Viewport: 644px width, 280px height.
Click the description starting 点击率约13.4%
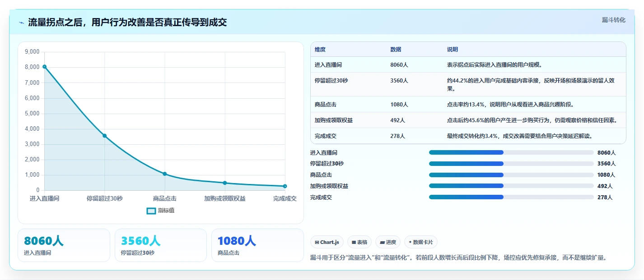tap(510, 105)
